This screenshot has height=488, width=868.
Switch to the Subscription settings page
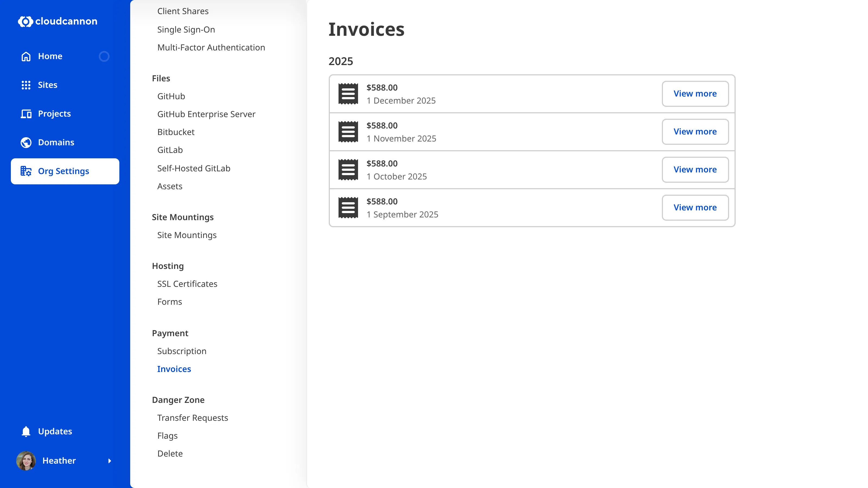click(x=182, y=351)
